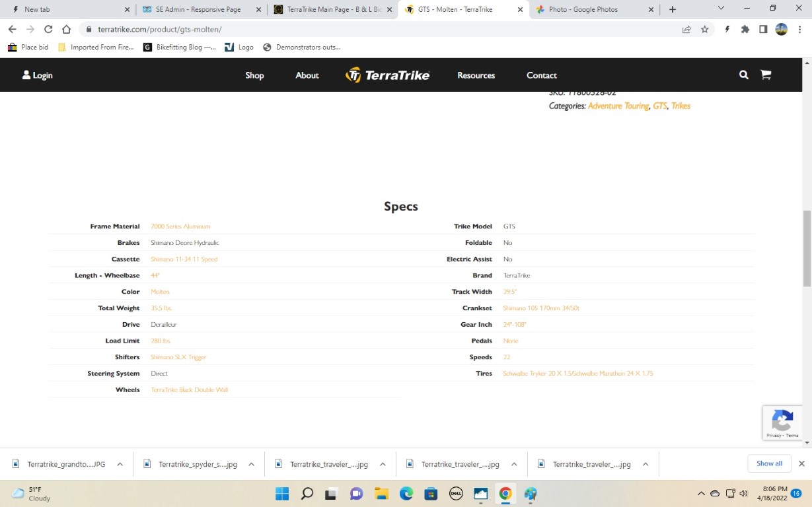The image size is (812, 507).
Task: Show hidden system tray icons
Action: coord(701,494)
